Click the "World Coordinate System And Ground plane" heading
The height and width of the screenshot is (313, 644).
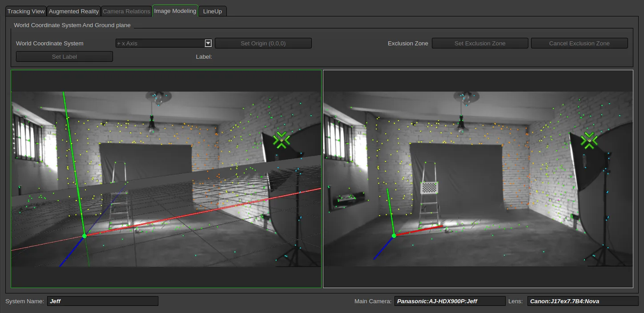[72, 25]
